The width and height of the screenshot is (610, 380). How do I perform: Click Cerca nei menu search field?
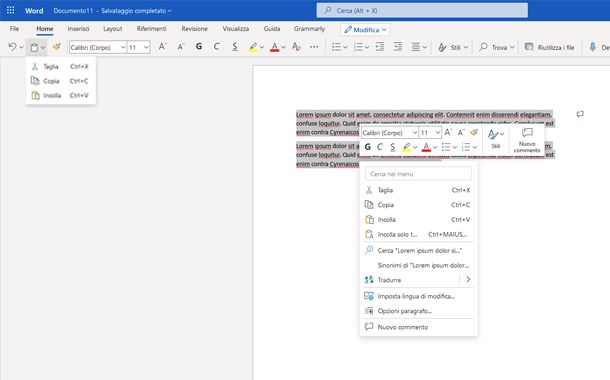click(x=418, y=174)
